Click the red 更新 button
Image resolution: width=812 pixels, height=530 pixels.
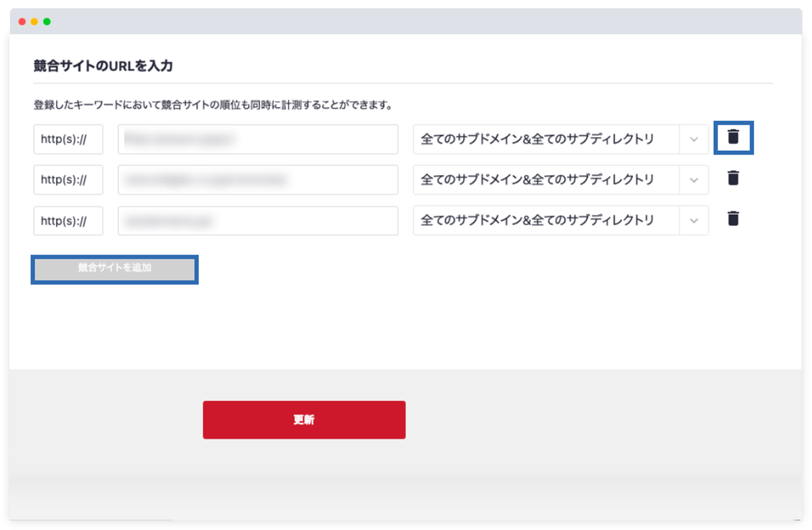304,420
